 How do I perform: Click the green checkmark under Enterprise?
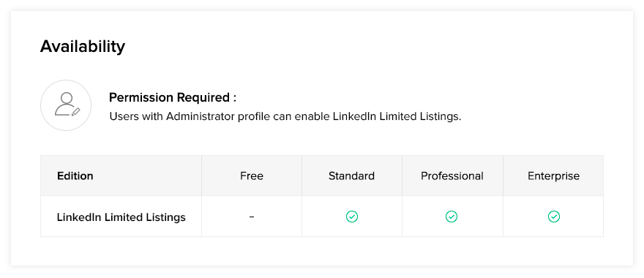point(554,217)
